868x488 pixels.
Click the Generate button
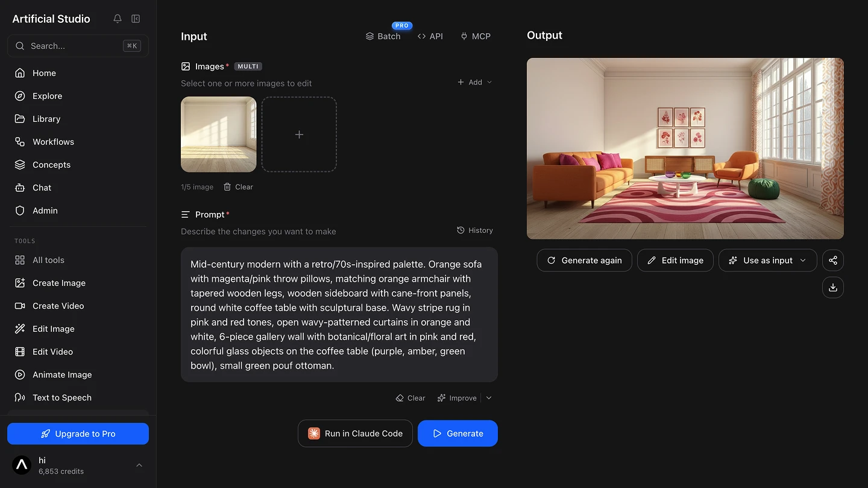pyautogui.click(x=458, y=434)
